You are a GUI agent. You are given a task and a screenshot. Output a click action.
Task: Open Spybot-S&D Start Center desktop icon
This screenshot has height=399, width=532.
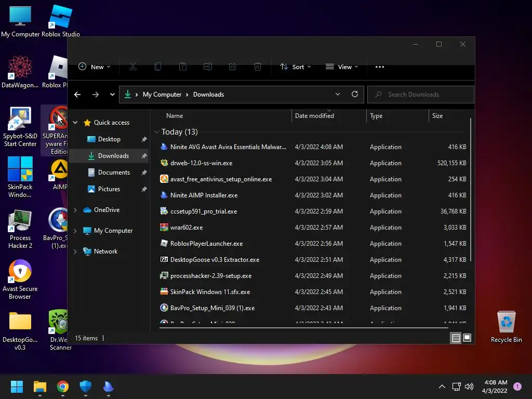20,127
